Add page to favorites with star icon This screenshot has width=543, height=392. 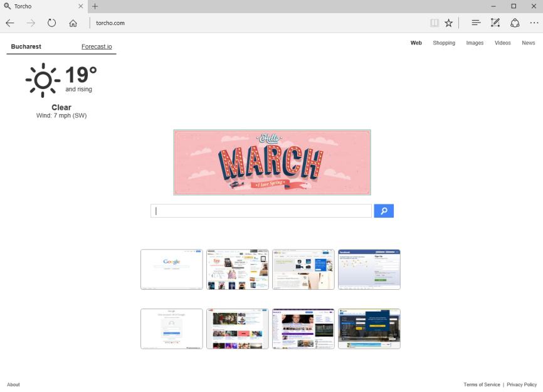click(449, 23)
